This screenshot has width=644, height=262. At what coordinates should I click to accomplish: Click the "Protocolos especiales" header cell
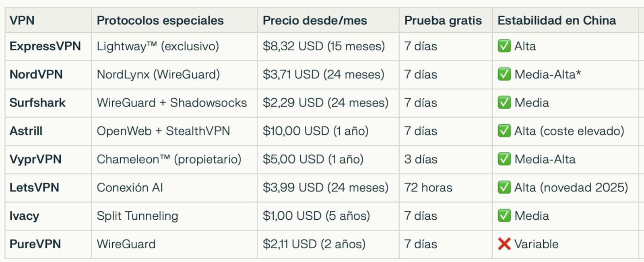coord(160,21)
